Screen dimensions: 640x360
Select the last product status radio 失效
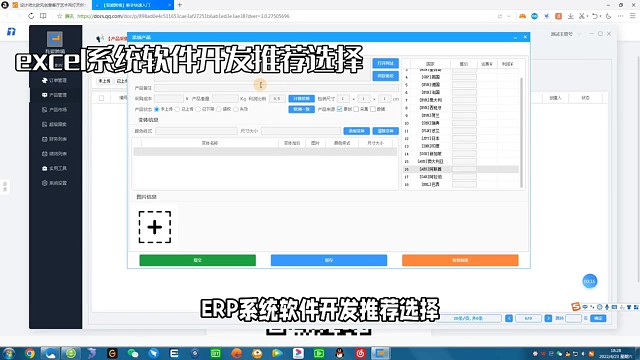236,109
